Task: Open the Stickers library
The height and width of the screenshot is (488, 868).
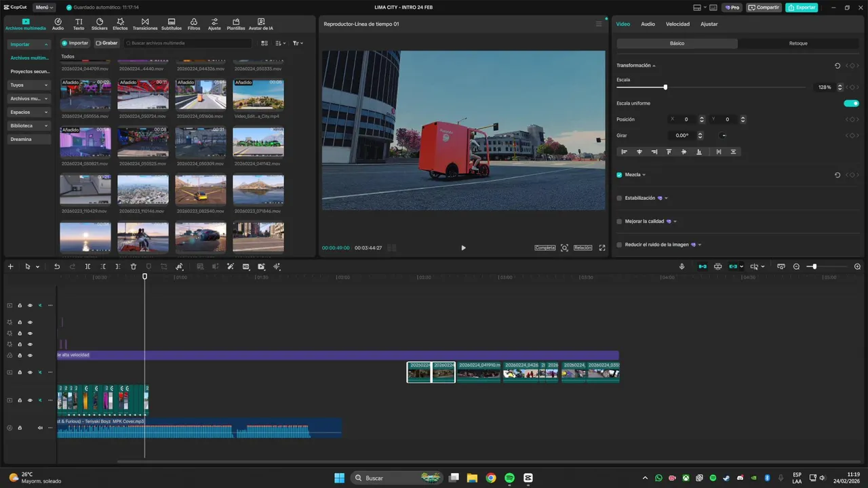Action: click(x=99, y=24)
